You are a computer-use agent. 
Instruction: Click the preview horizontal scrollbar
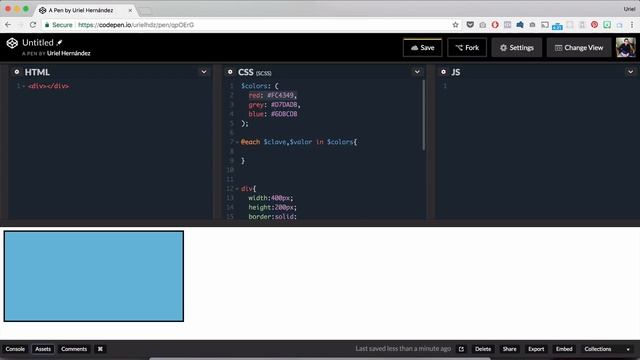(320, 358)
